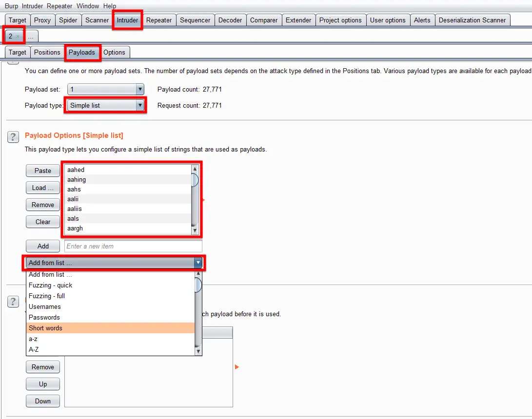Open help for Payload Options
The height and width of the screenshot is (419, 532).
point(13,137)
